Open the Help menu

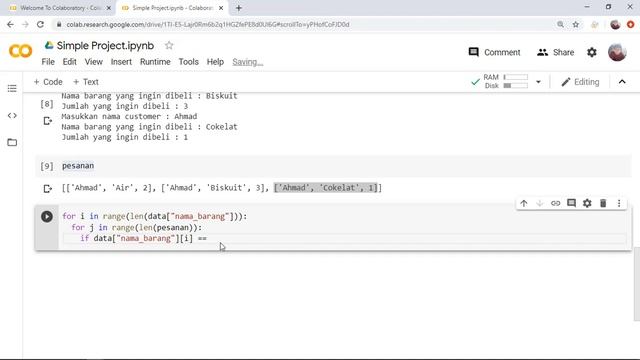(x=215, y=62)
